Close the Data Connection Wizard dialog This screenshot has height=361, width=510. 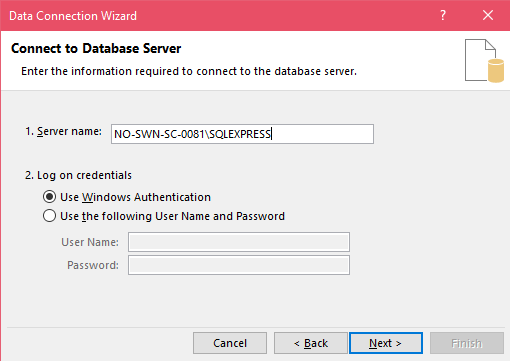click(x=488, y=15)
